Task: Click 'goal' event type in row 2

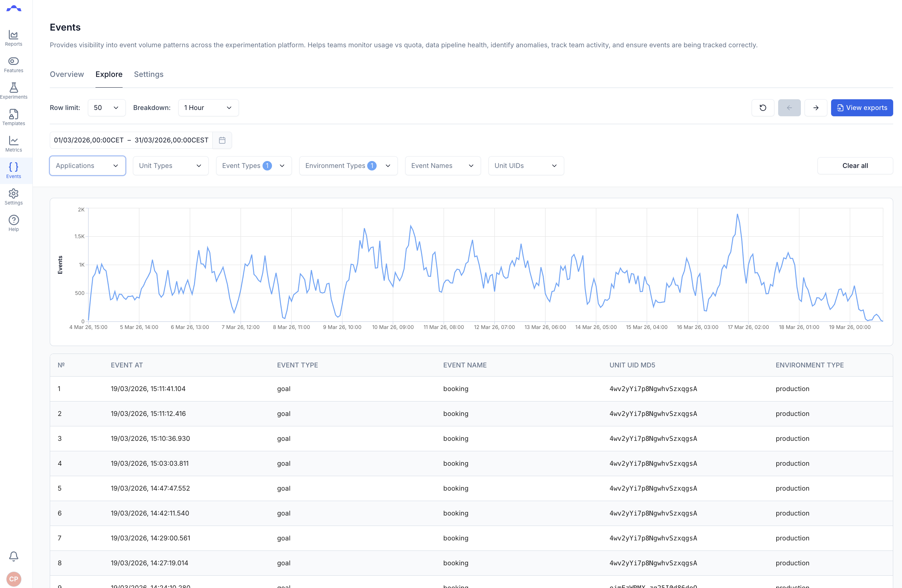Action: click(283, 414)
